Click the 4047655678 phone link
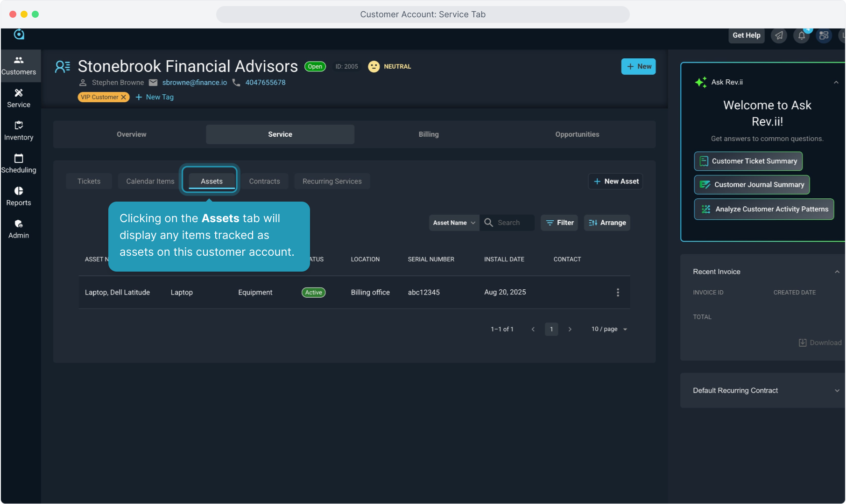Image resolution: width=846 pixels, height=504 pixels. (x=265, y=83)
